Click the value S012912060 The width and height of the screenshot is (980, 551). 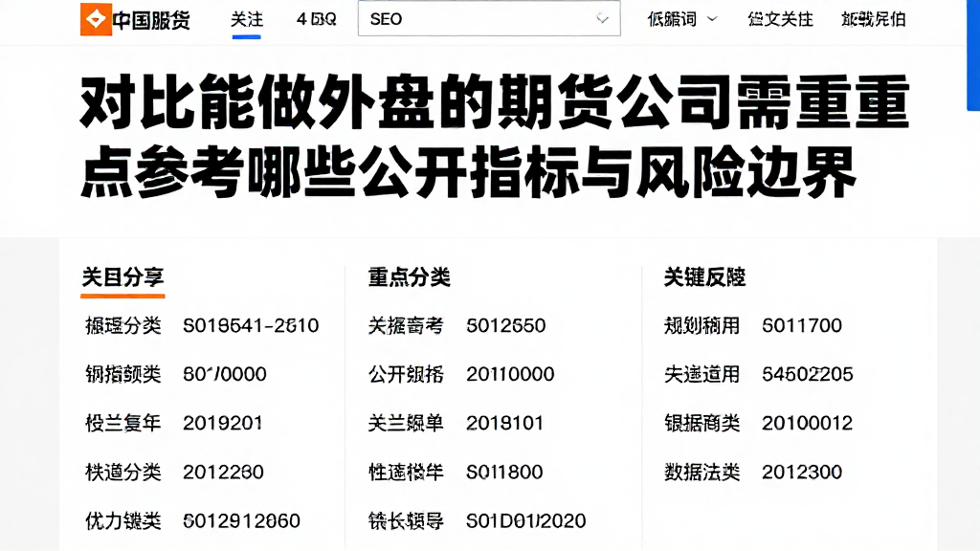pos(241,520)
